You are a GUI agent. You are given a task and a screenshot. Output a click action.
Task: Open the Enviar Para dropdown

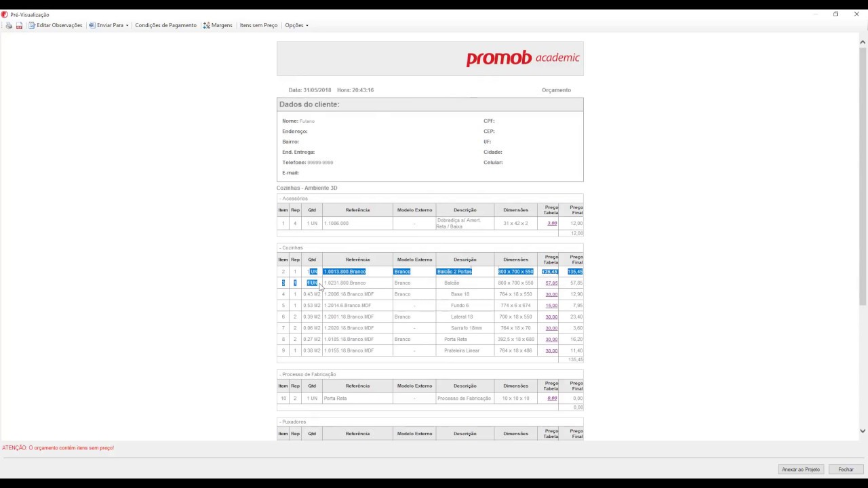(108, 26)
